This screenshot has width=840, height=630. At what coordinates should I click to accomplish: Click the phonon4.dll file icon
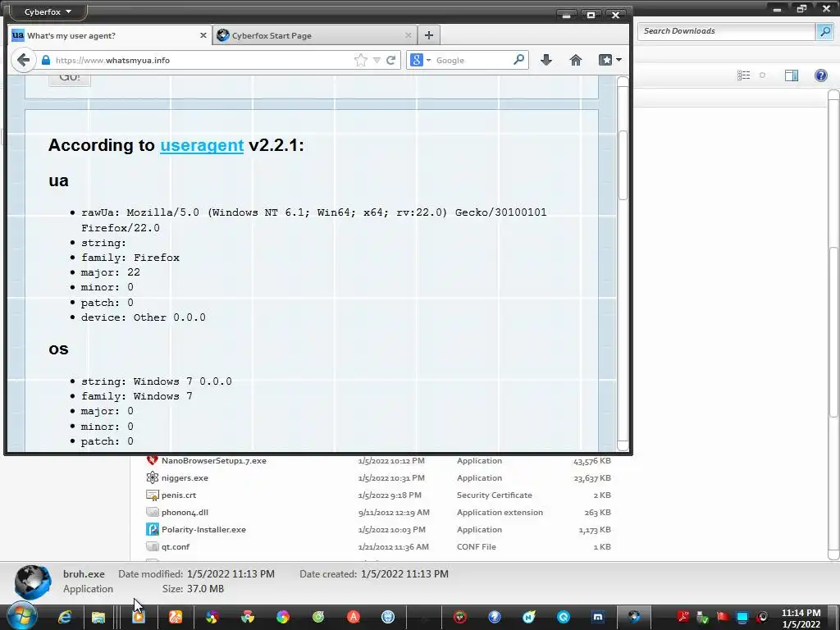point(152,512)
